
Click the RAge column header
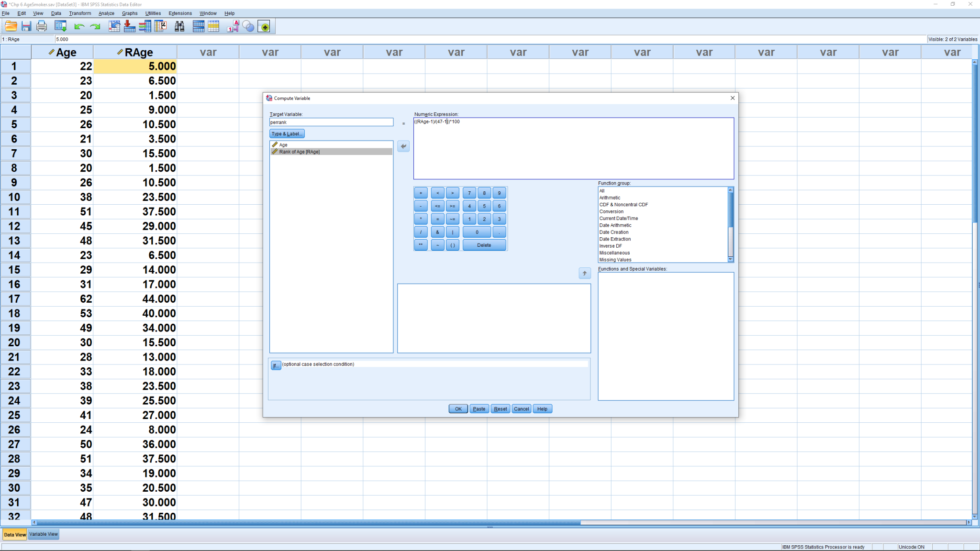point(135,52)
